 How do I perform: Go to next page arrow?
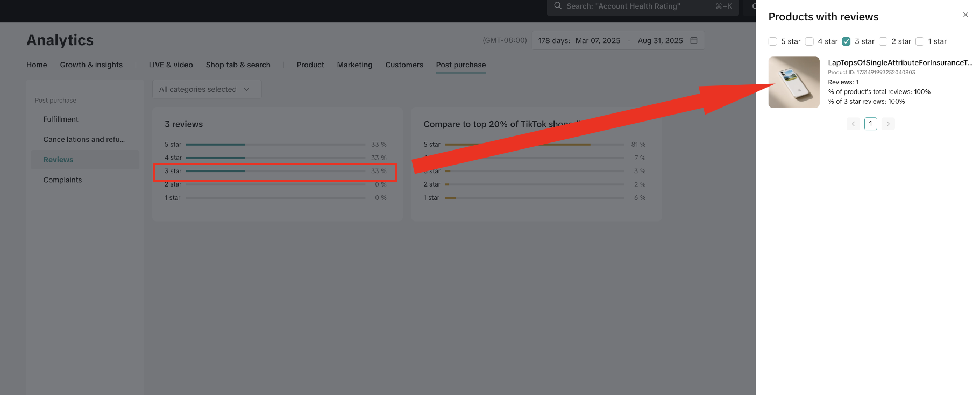coord(888,124)
